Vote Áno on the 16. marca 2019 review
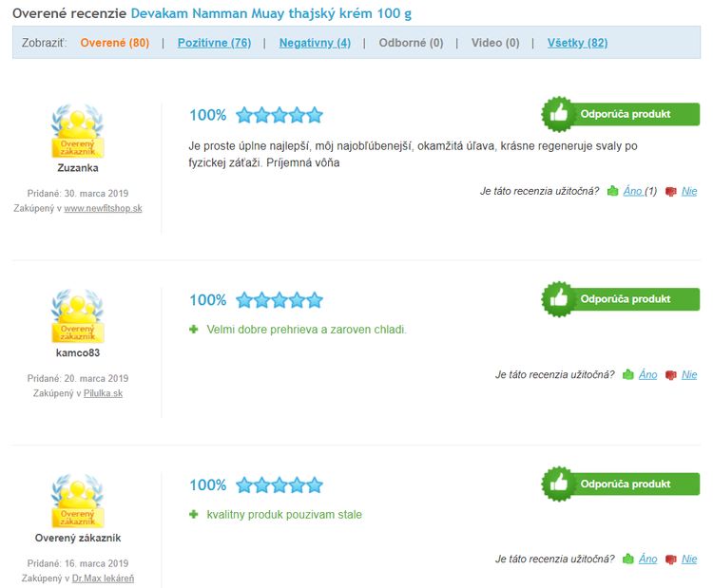This screenshot has width=713, height=588. (648, 559)
